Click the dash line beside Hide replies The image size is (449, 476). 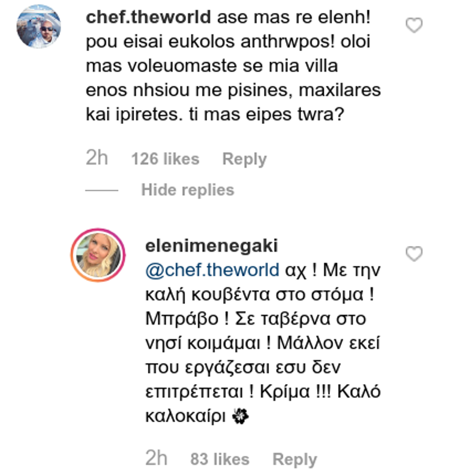[x=102, y=190]
